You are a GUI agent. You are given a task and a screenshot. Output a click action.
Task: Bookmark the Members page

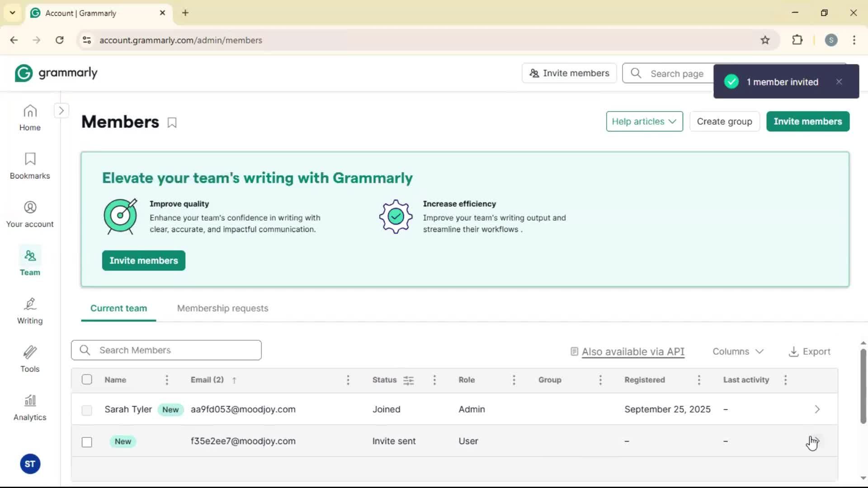pyautogui.click(x=172, y=122)
